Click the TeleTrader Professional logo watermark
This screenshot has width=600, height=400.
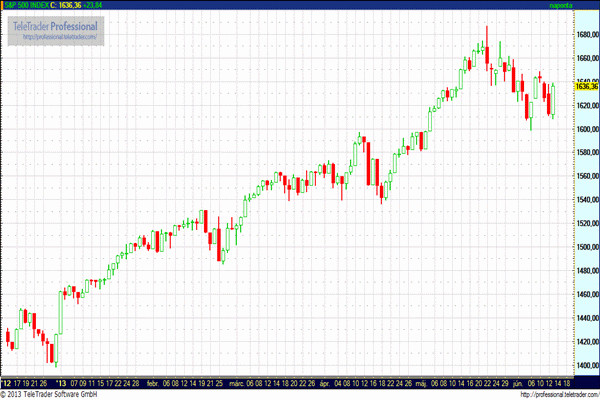[x=56, y=25]
